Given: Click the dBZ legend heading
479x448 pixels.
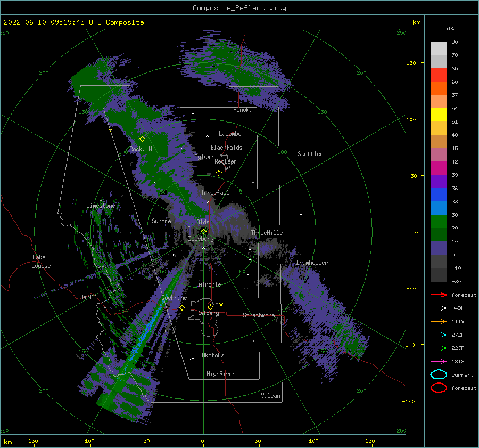Looking at the screenshot, I should coord(451,28).
